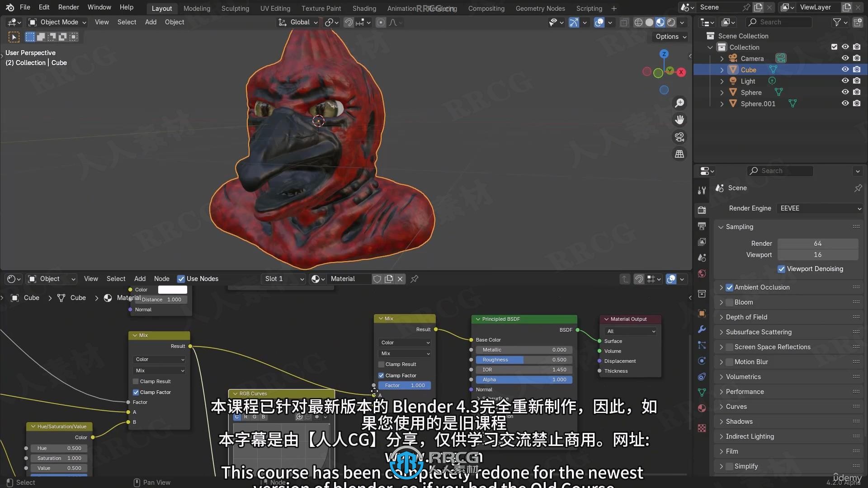
Task: Open the Render properties tab icon
Action: (702, 210)
